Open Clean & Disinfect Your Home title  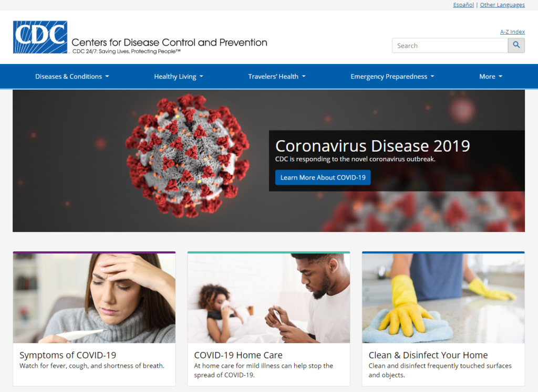428,355
